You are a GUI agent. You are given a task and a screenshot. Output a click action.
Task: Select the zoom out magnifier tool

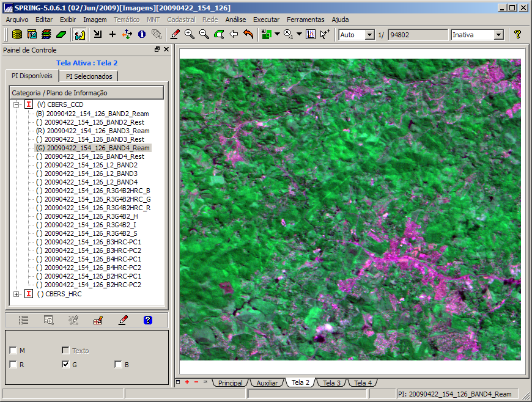coord(204,35)
